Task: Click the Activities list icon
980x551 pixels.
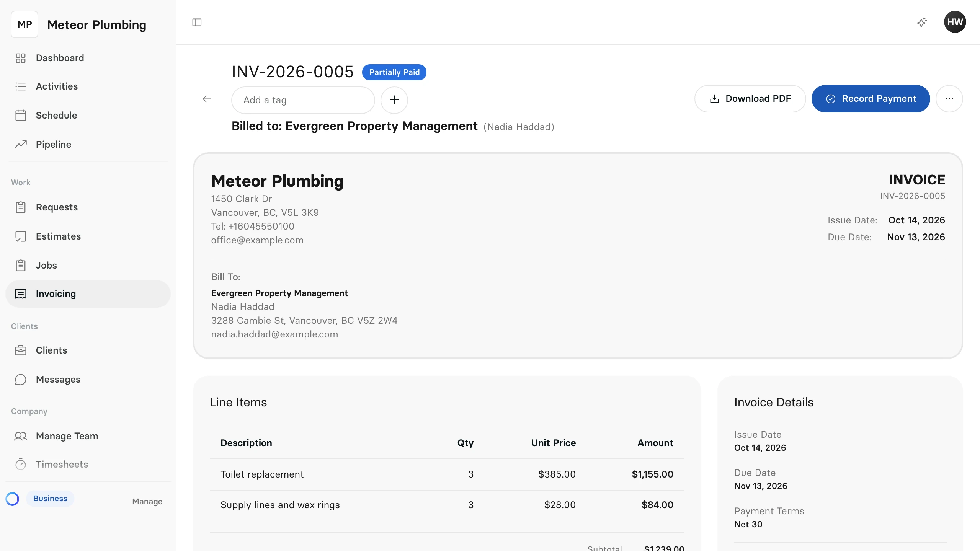Action: coord(21,86)
